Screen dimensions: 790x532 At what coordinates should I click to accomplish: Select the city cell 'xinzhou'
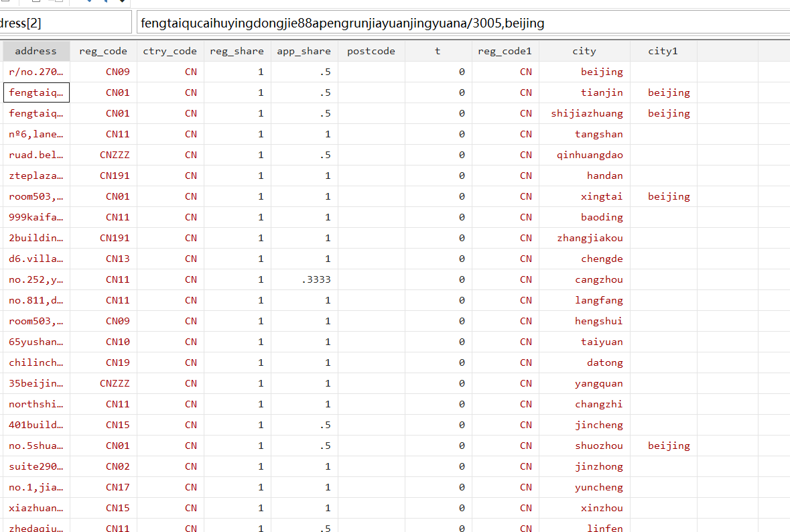(584, 508)
